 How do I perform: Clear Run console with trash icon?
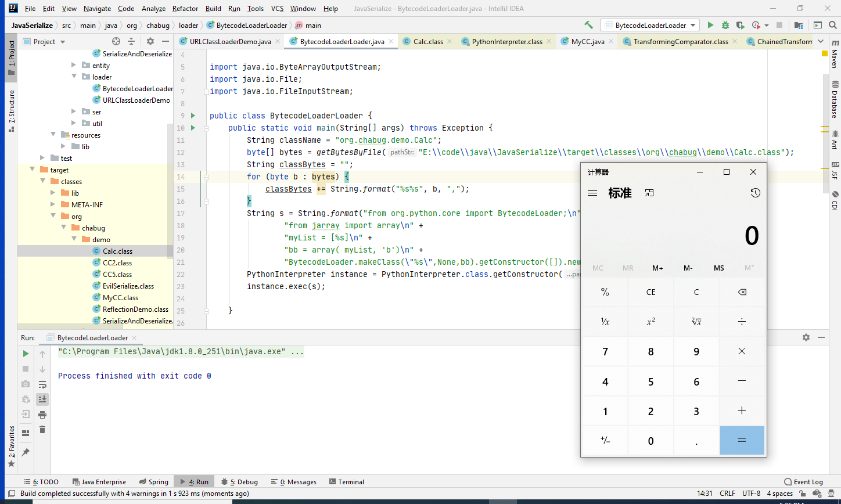(42, 430)
